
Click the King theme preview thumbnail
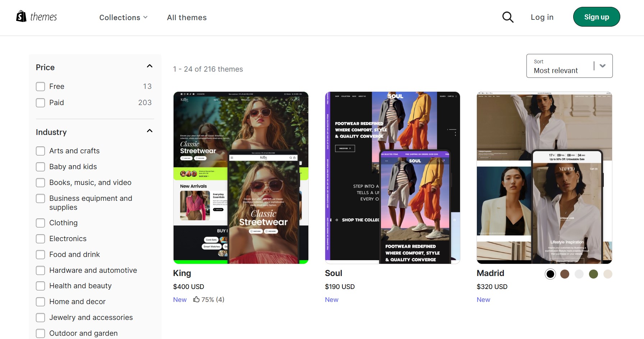point(241,177)
